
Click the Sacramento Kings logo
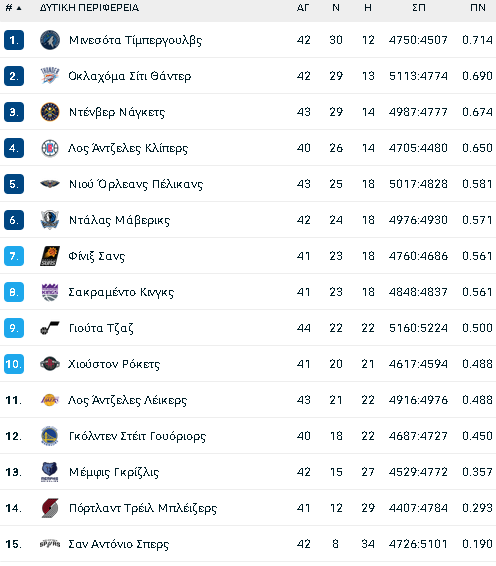coord(50,292)
